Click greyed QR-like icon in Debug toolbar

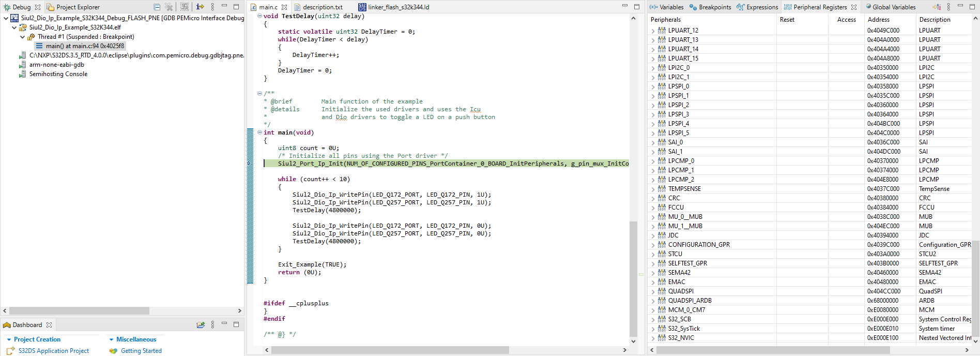(185, 7)
